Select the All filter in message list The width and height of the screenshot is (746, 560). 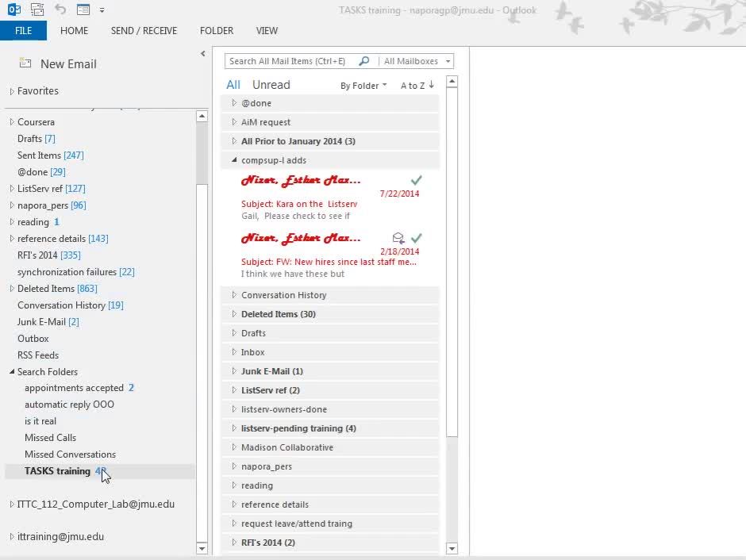pos(233,85)
